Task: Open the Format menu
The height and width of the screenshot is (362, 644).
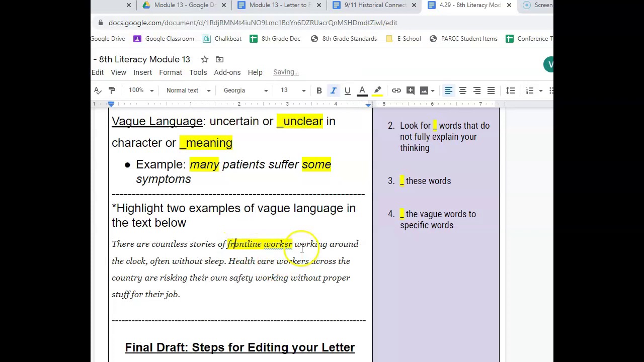Action: (x=171, y=72)
